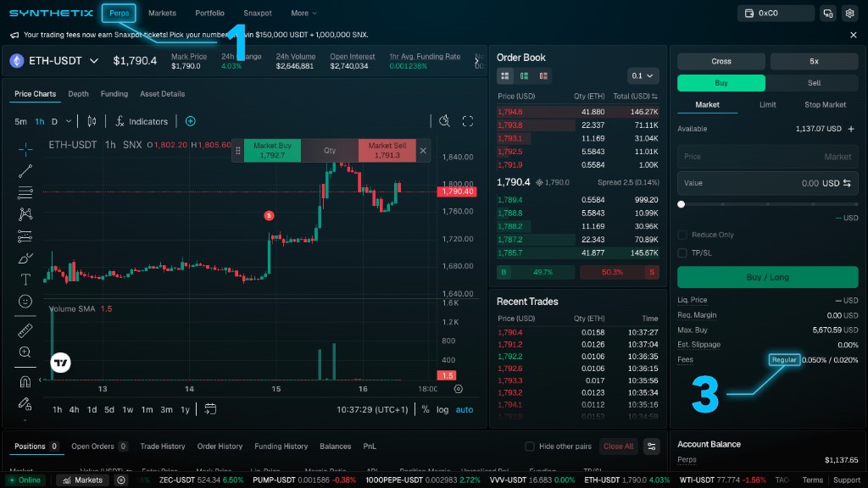Adjust the order size slider handle
Image resolution: width=868 pixels, height=488 pixels.
point(682,204)
